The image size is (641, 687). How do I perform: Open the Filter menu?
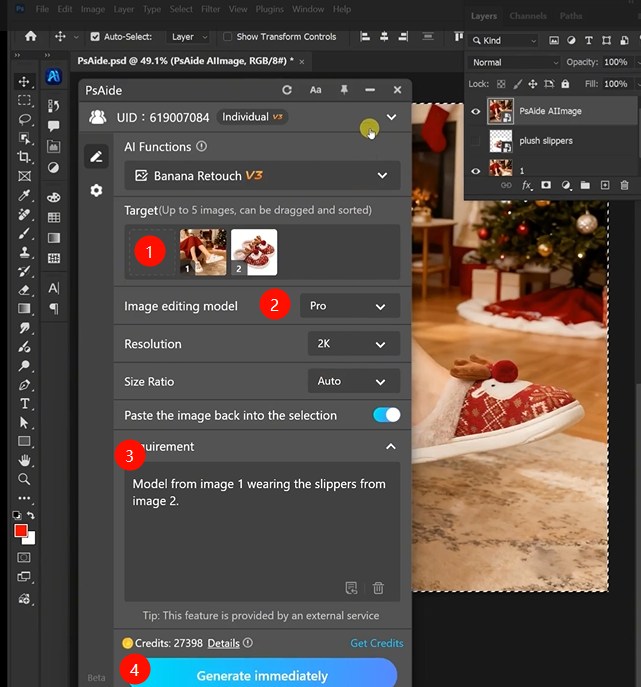211,9
